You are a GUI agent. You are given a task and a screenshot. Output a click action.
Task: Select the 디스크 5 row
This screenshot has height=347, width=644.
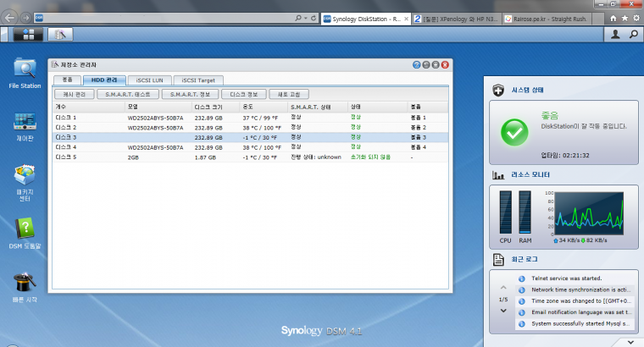coord(251,157)
